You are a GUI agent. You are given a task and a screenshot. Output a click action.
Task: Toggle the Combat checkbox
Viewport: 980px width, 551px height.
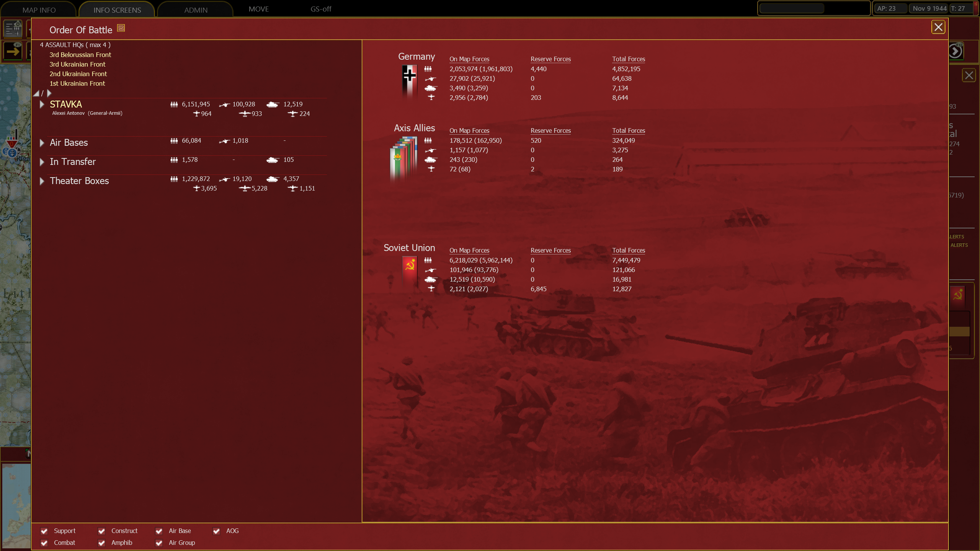click(44, 543)
